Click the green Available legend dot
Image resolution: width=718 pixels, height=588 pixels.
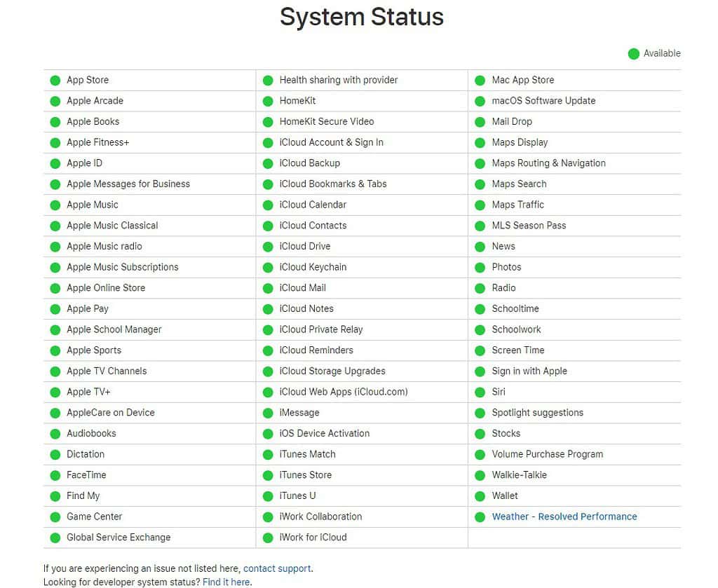634,54
